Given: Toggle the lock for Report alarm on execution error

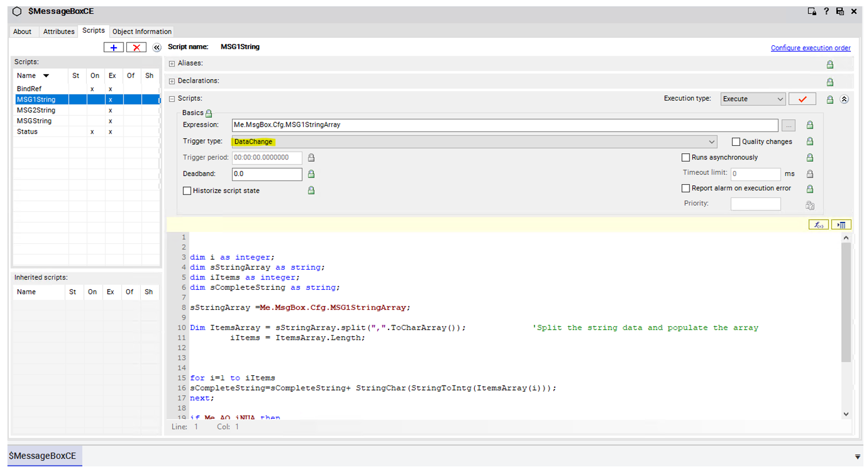Looking at the screenshot, I should (x=809, y=189).
